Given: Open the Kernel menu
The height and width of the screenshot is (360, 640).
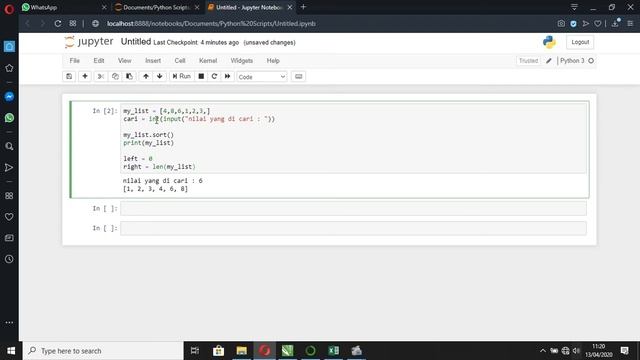Looking at the screenshot, I should pyautogui.click(x=208, y=60).
